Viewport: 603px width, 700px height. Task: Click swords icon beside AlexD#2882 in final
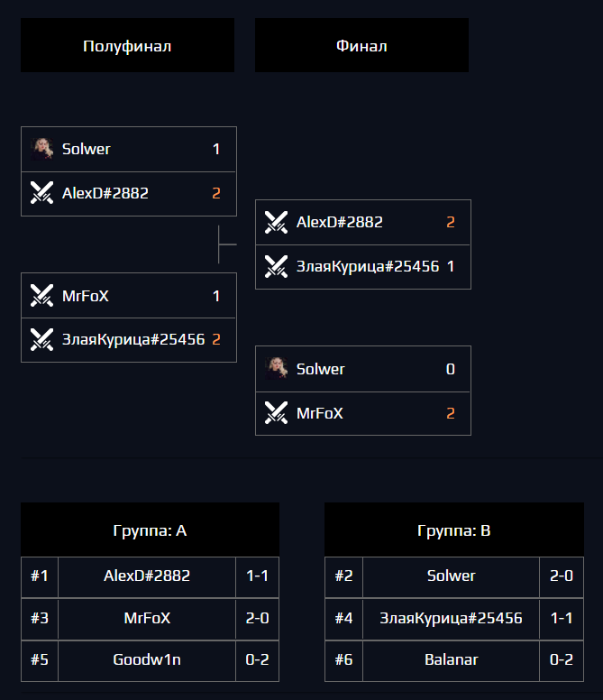point(277,222)
